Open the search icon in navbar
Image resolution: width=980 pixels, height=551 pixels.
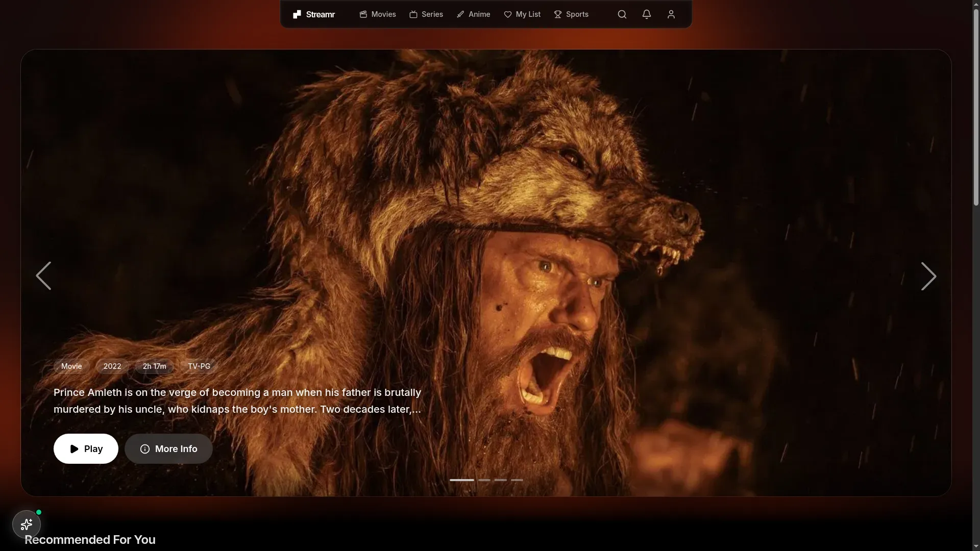[x=622, y=14]
